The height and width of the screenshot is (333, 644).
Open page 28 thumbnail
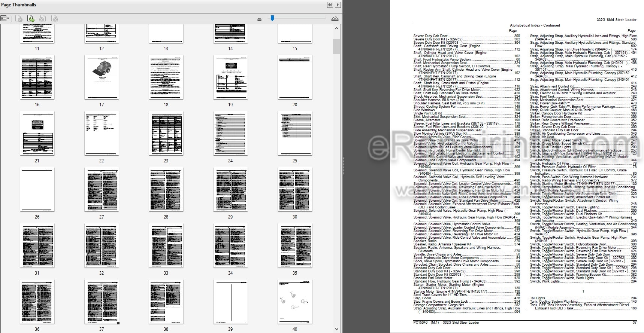pyautogui.click(x=166, y=190)
